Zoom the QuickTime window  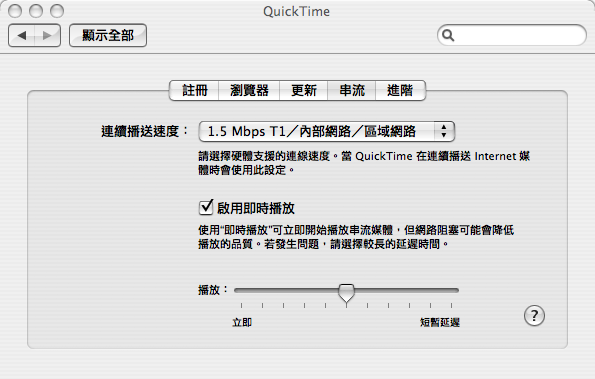(x=57, y=11)
